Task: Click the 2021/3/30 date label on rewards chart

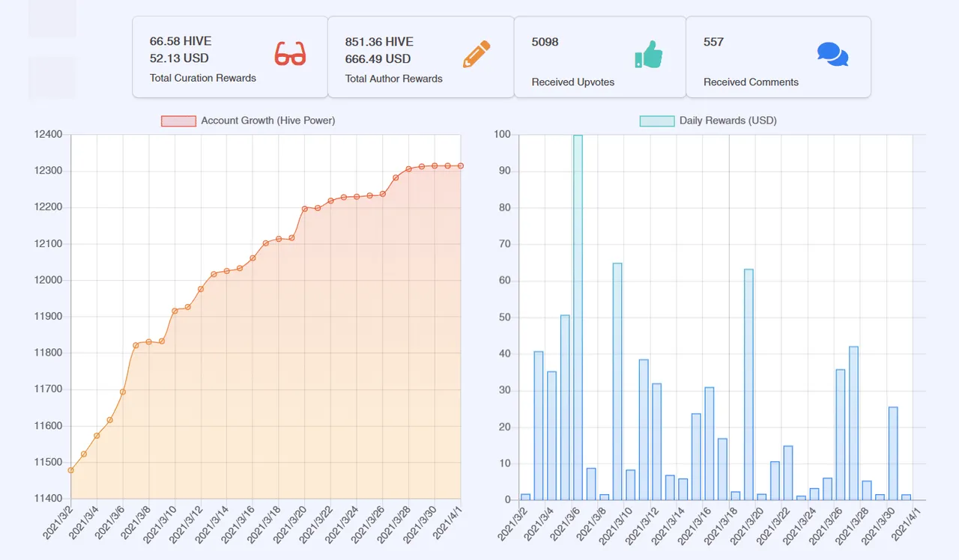Action: click(x=877, y=525)
